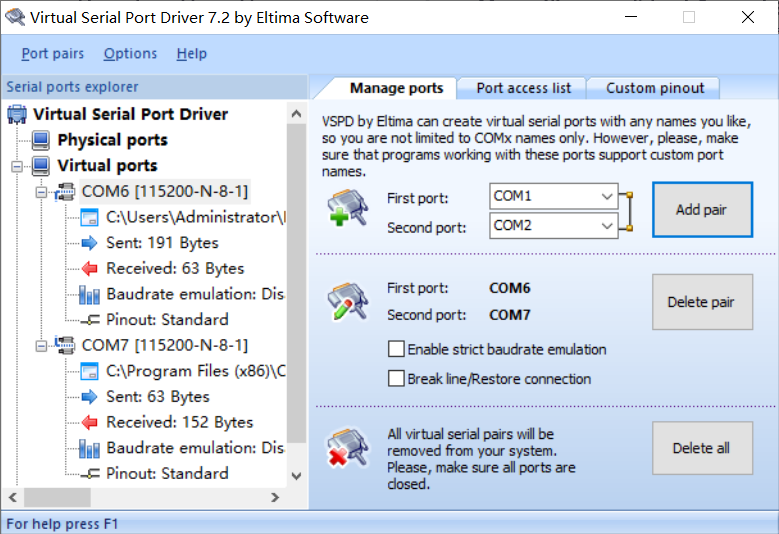Collapse the Virtual ports tree node
Screen dimensions: 779x534
point(17,166)
